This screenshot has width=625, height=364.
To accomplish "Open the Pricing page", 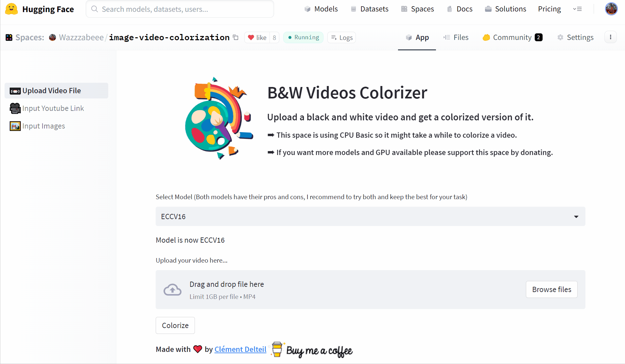I will [x=549, y=9].
